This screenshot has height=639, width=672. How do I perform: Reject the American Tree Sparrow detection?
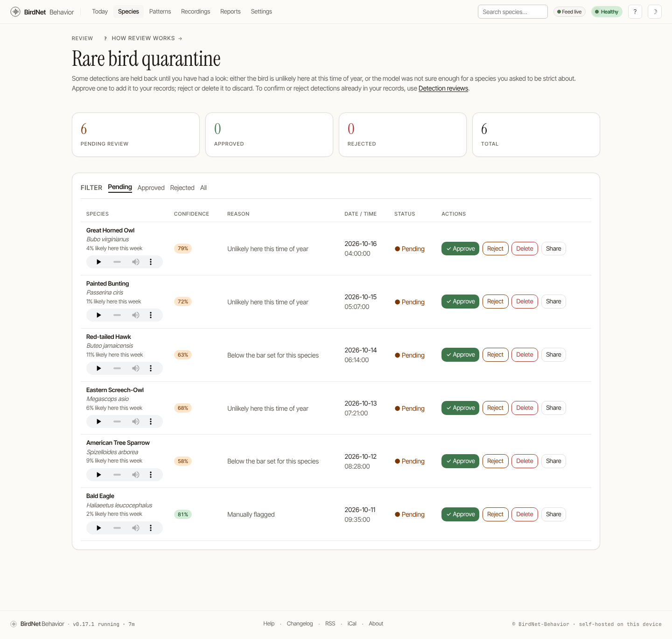(x=495, y=461)
